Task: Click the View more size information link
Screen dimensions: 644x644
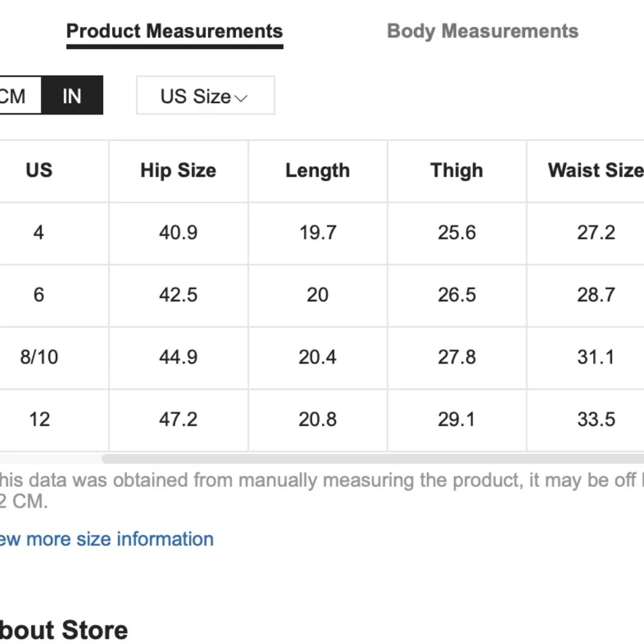Action: pyautogui.click(x=107, y=539)
